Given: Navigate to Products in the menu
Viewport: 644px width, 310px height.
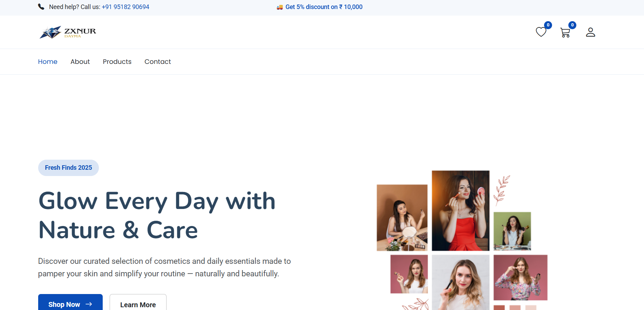Looking at the screenshot, I should click(x=117, y=62).
